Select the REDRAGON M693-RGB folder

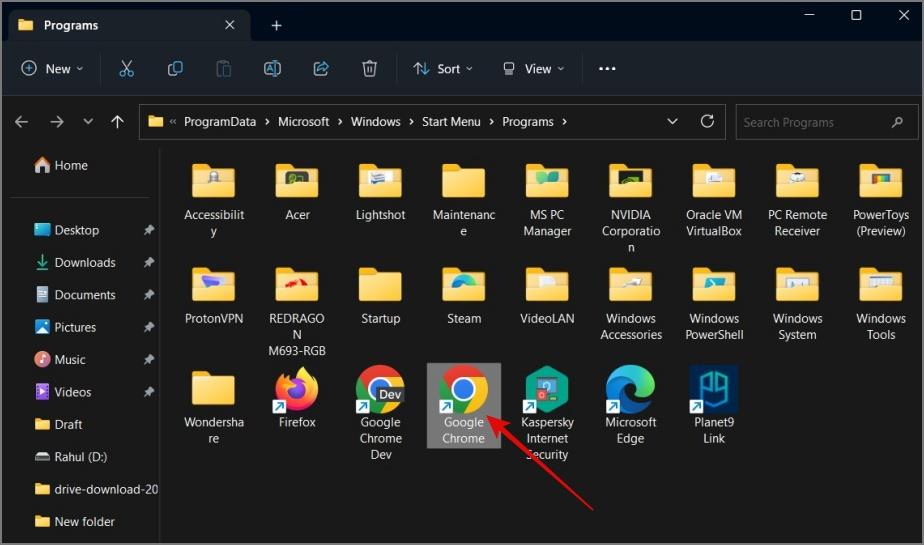pos(297,312)
